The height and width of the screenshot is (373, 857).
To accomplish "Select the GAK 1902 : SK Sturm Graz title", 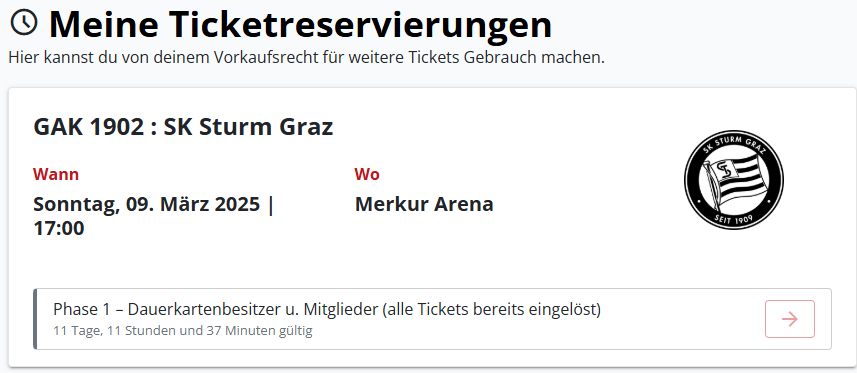I will 183,127.
